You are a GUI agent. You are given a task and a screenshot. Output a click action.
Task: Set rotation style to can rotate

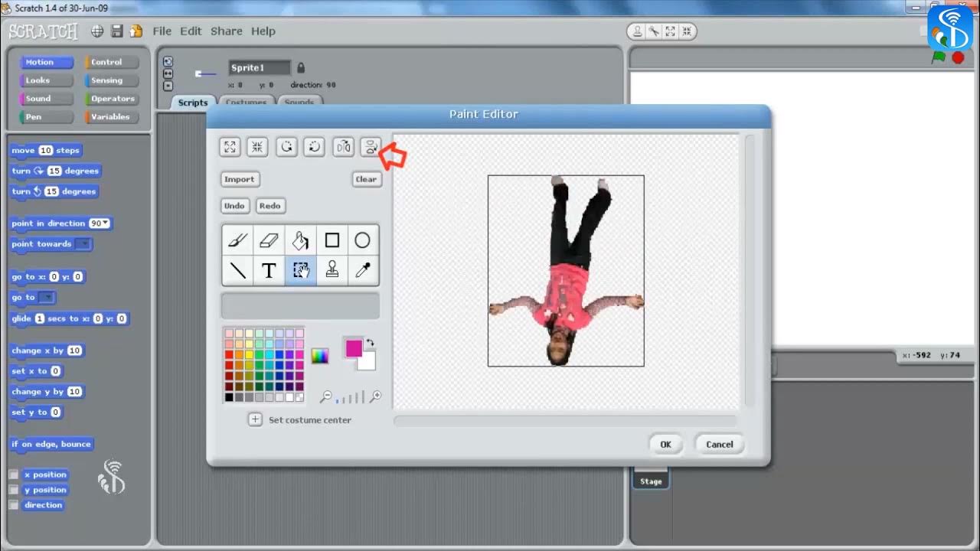(x=168, y=61)
